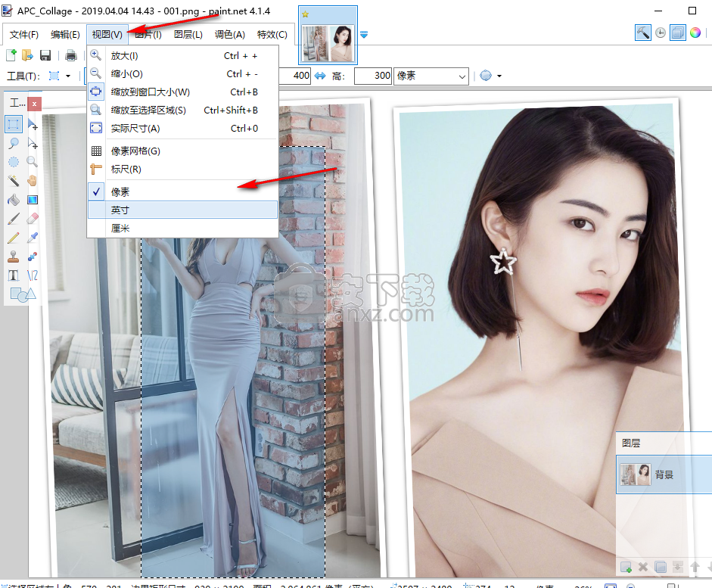
Task: Close the floating Tools window
Action: pyautogui.click(x=34, y=104)
